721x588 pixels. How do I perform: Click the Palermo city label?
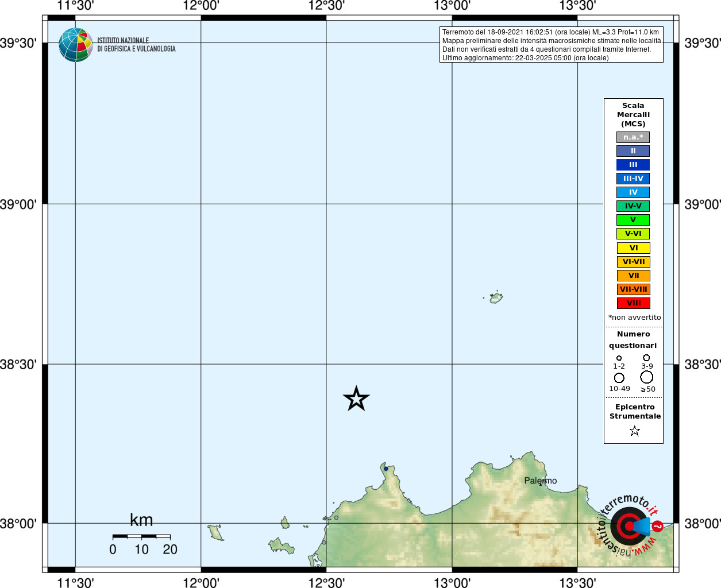(541, 481)
